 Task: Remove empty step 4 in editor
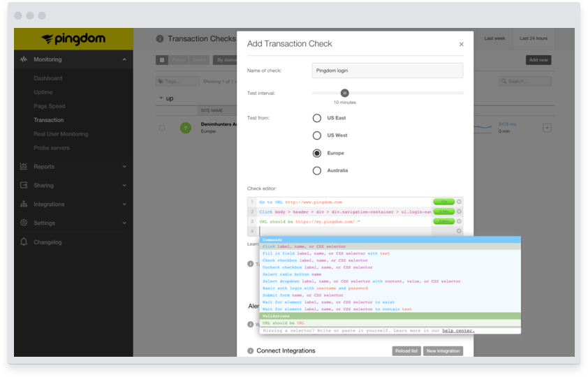(x=459, y=231)
